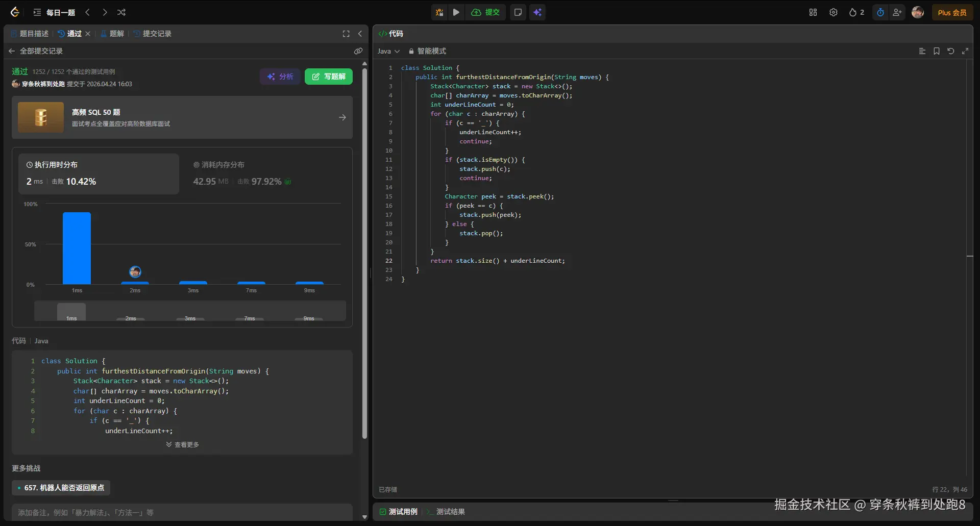980x526 pixels.
Task: Click the shuffle random problem icon
Action: click(x=121, y=12)
